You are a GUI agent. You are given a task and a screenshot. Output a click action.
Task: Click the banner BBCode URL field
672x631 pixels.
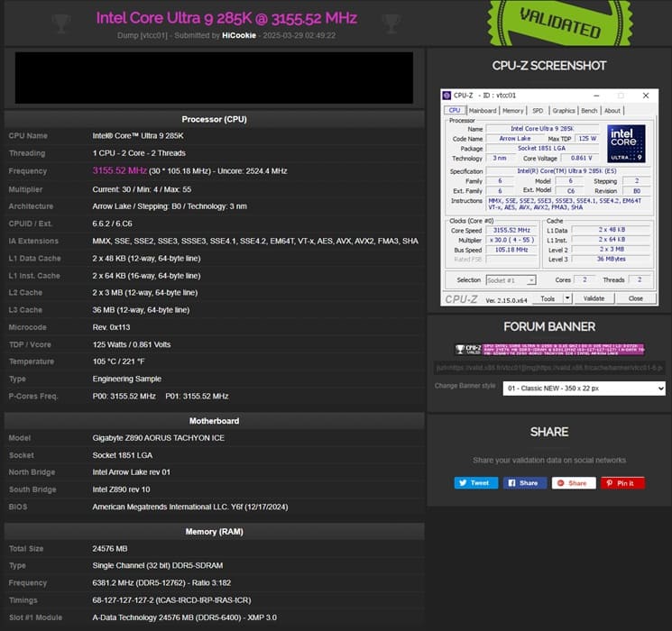point(549,368)
